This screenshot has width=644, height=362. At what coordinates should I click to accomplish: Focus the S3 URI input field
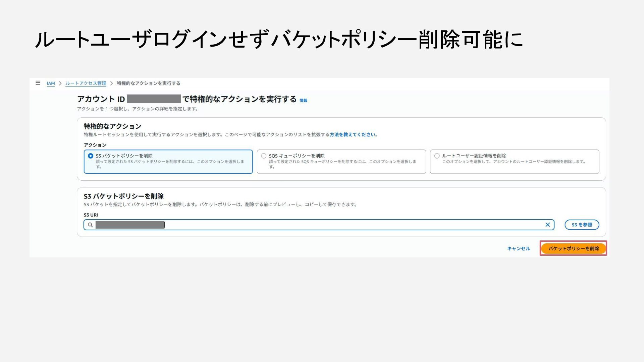(x=335, y=225)
